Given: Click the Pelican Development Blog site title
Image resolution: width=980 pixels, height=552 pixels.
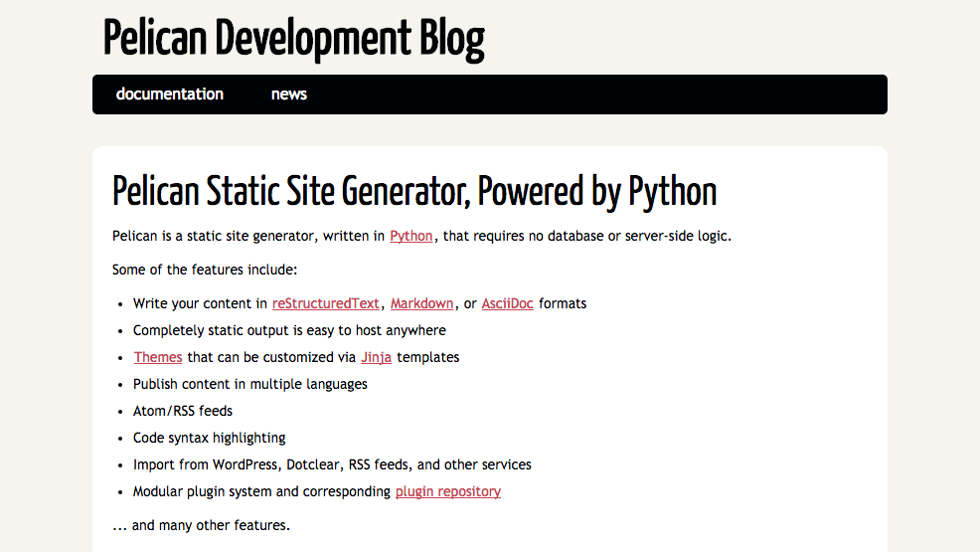Looking at the screenshot, I should pos(293,39).
